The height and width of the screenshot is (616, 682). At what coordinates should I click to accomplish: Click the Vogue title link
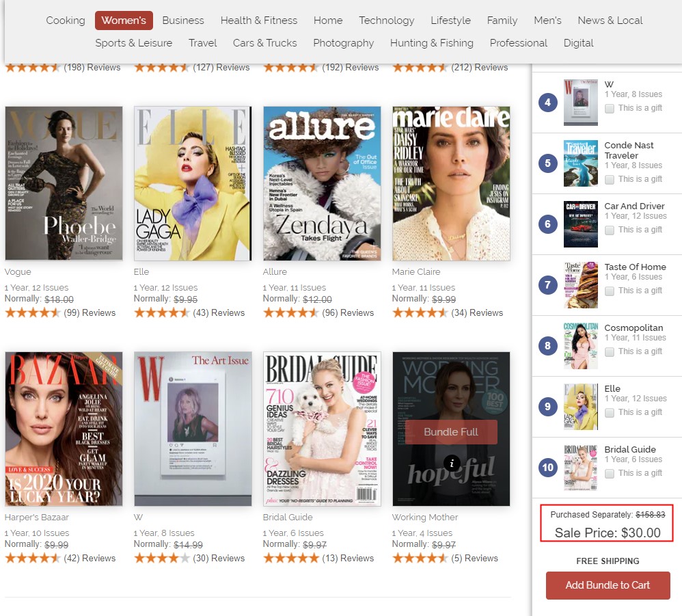coord(18,272)
